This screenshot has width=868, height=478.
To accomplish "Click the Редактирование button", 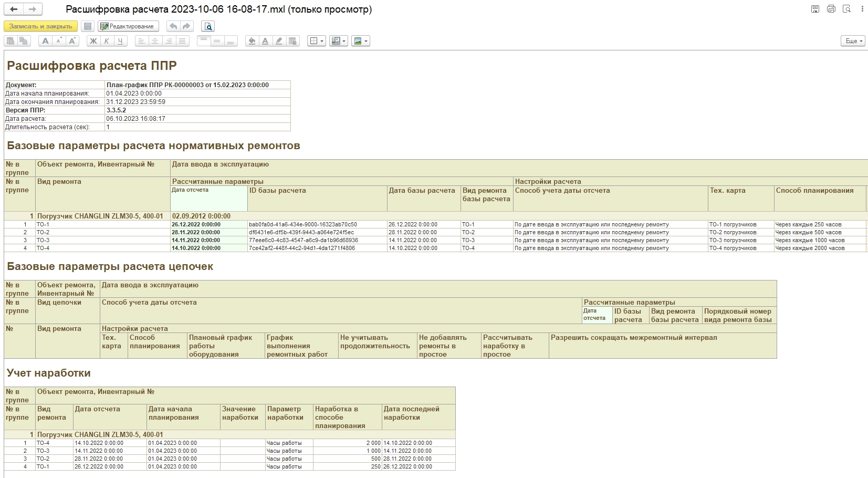I will tap(129, 26).
